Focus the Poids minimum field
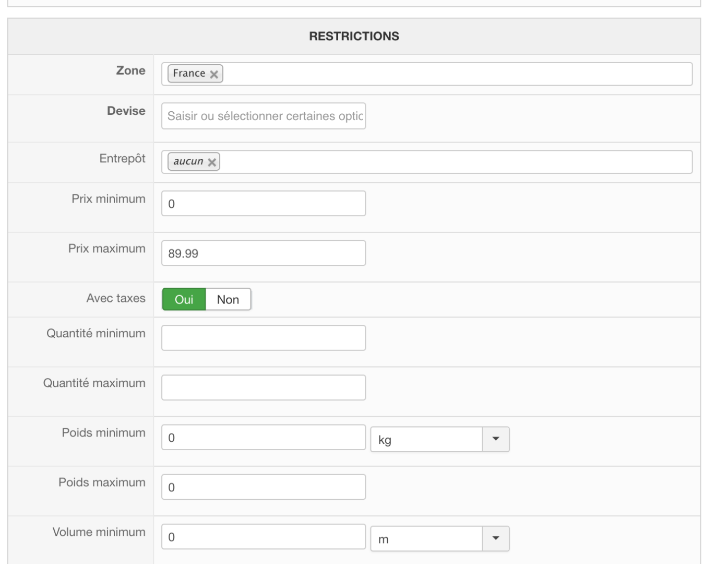Screen dimensions: 728x564 (264, 438)
